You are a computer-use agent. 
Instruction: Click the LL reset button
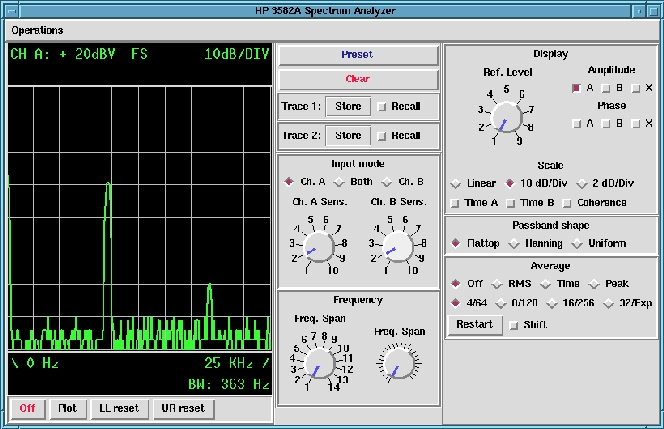coord(119,408)
